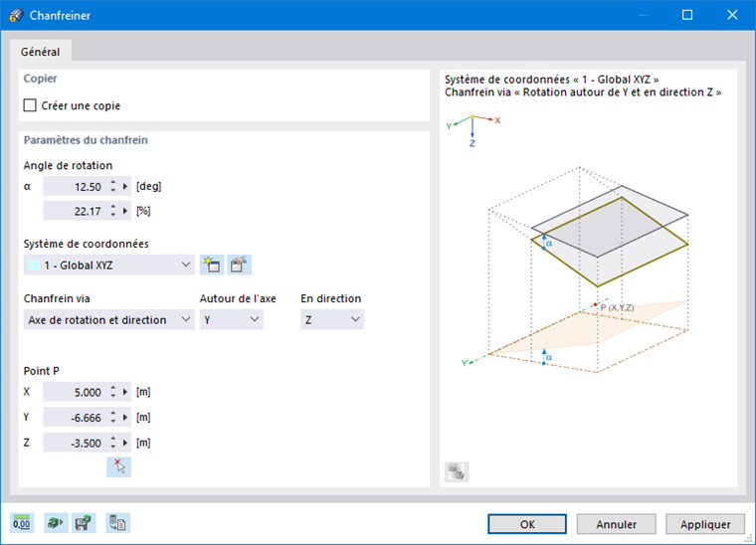Click the edit coordinate system icon

point(239,265)
